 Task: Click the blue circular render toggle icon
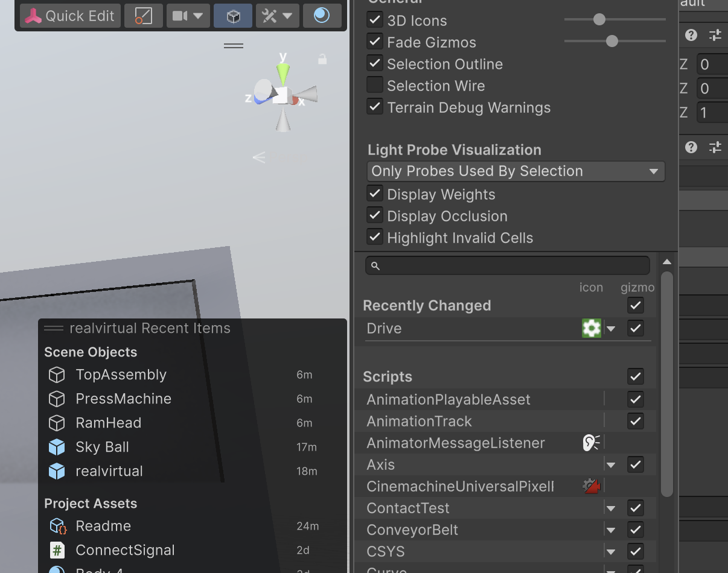point(322,16)
